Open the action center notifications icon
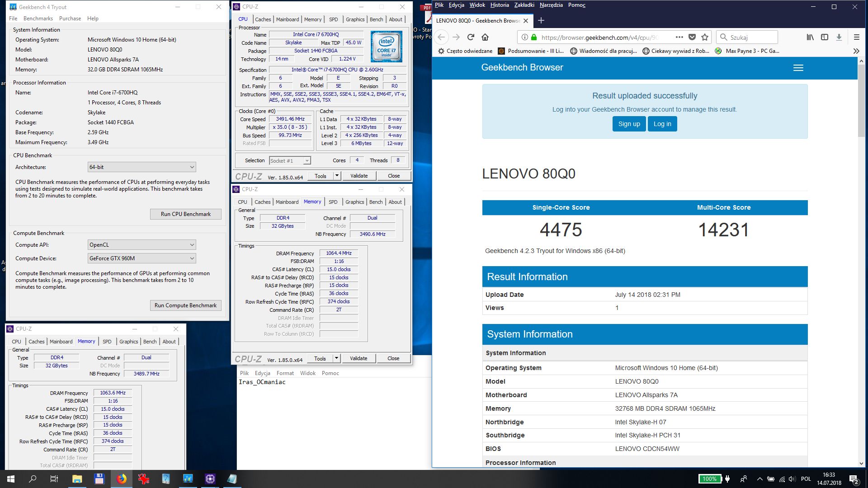Image resolution: width=868 pixels, height=488 pixels. point(854,479)
